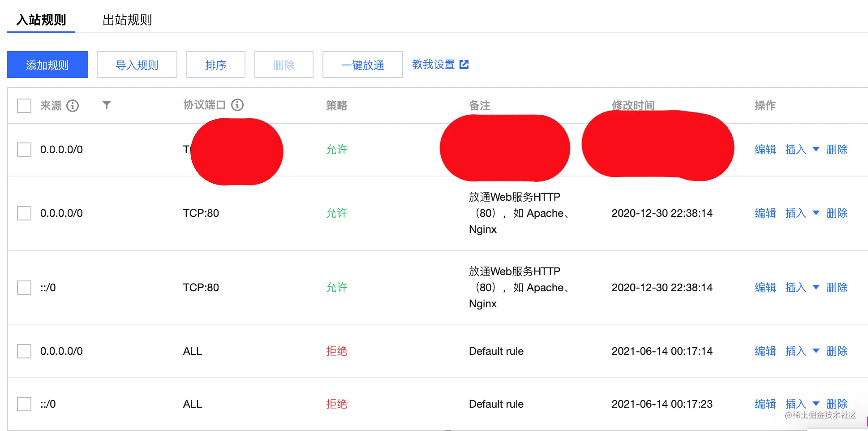The image size is (868, 431).
Task: Open the filter funnel icon in 来源 column
Action: 106,105
